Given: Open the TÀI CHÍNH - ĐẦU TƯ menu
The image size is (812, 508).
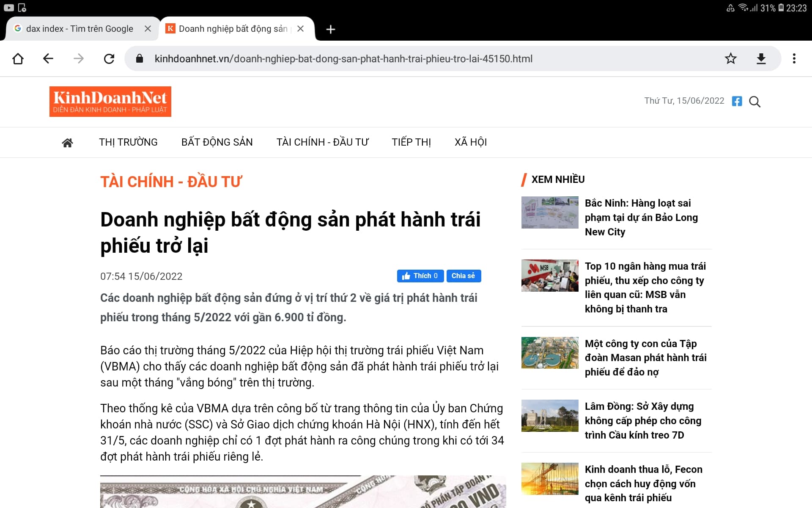Looking at the screenshot, I should [322, 142].
